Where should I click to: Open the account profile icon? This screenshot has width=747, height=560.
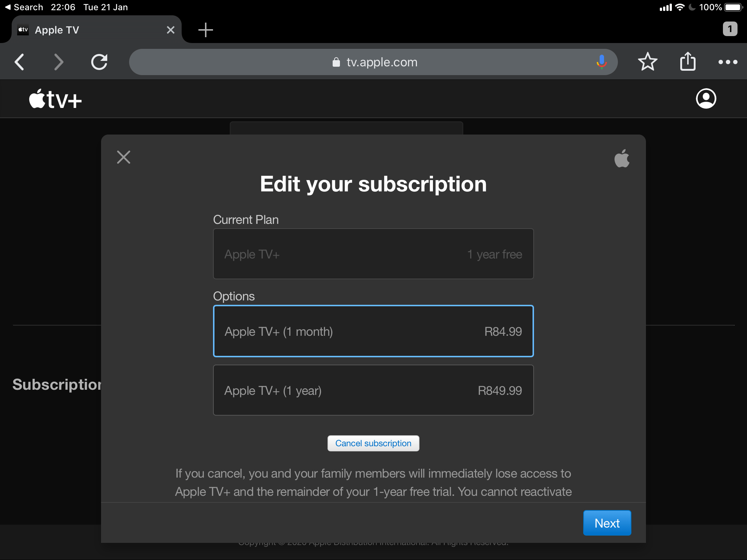[x=706, y=99]
